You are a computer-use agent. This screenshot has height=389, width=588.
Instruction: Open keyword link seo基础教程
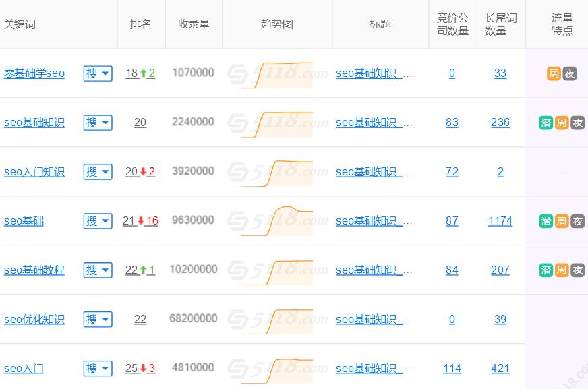click(x=34, y=270)
